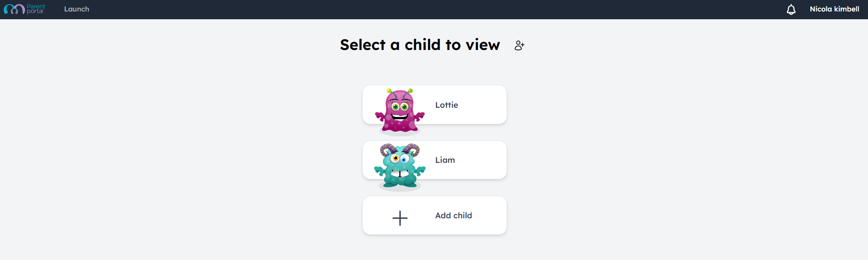Click the Add child text

point(453,216)
